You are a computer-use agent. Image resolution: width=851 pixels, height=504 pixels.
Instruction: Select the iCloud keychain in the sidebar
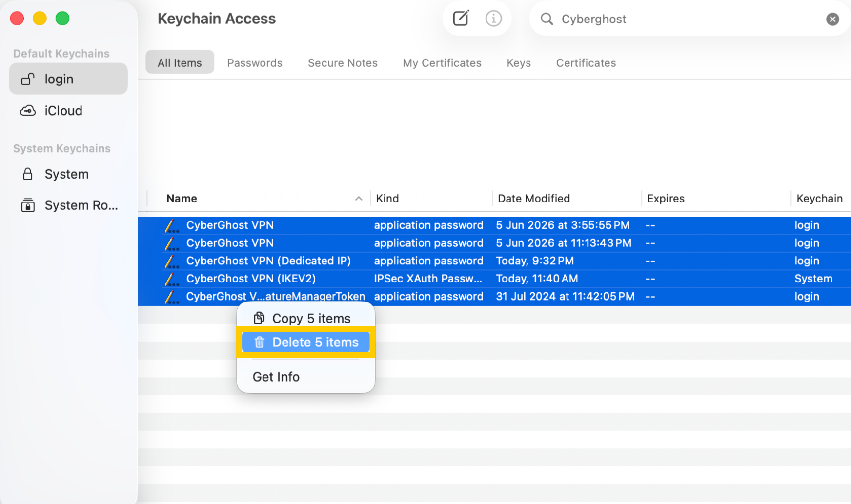tap(68, 111)
